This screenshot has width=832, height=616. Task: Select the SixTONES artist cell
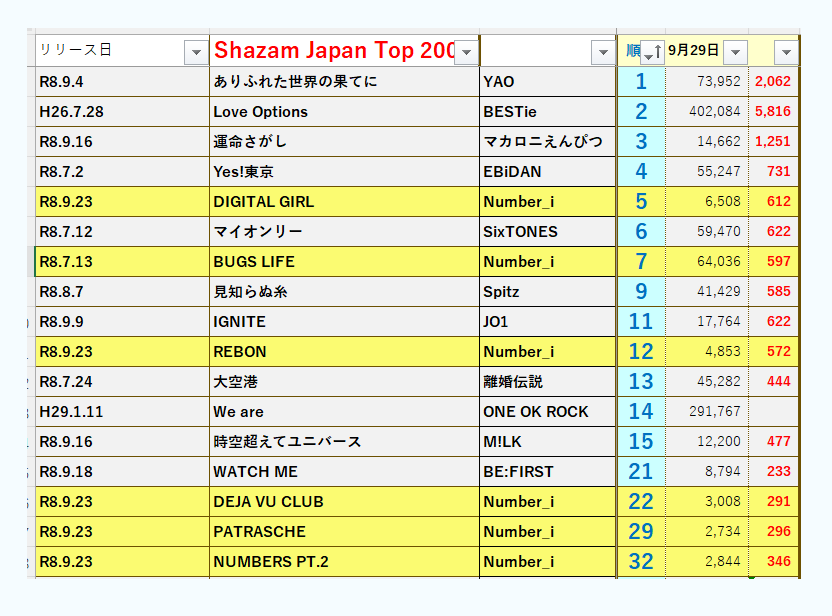click(548, 231)
